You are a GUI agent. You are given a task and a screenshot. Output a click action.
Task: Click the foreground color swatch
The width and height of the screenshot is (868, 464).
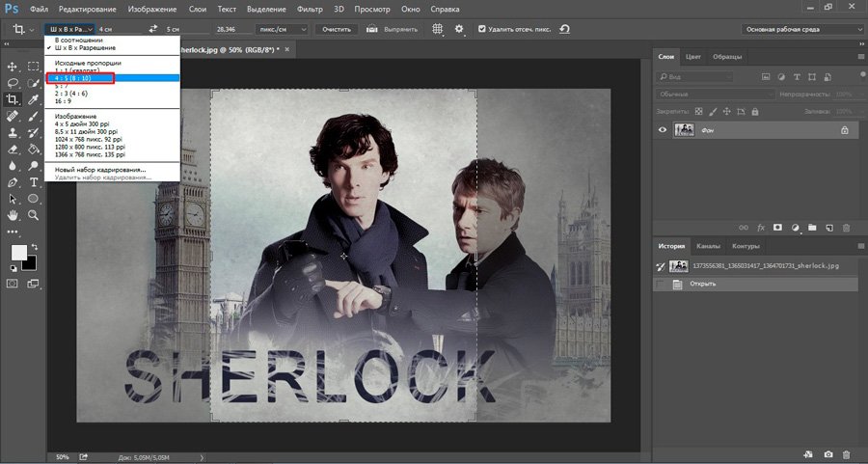coord(19,253)
